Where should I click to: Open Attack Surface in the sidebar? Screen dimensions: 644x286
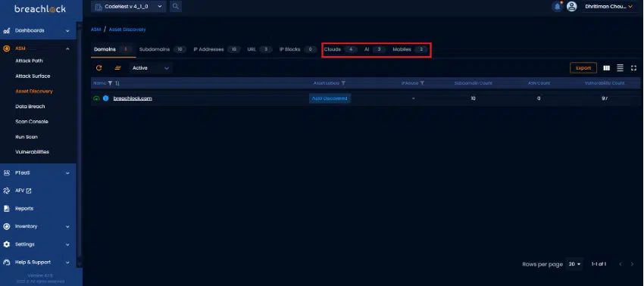click(x=33, y=76)
